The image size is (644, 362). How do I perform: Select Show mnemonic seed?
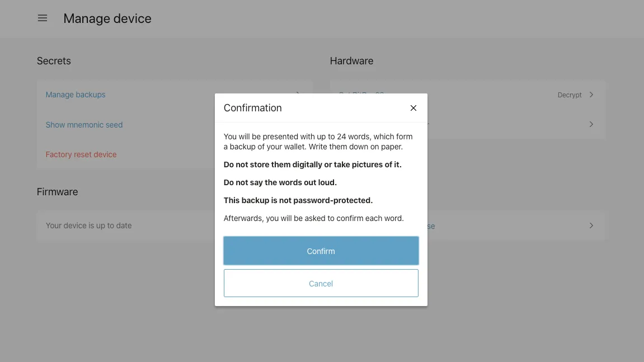coord(84,125)
